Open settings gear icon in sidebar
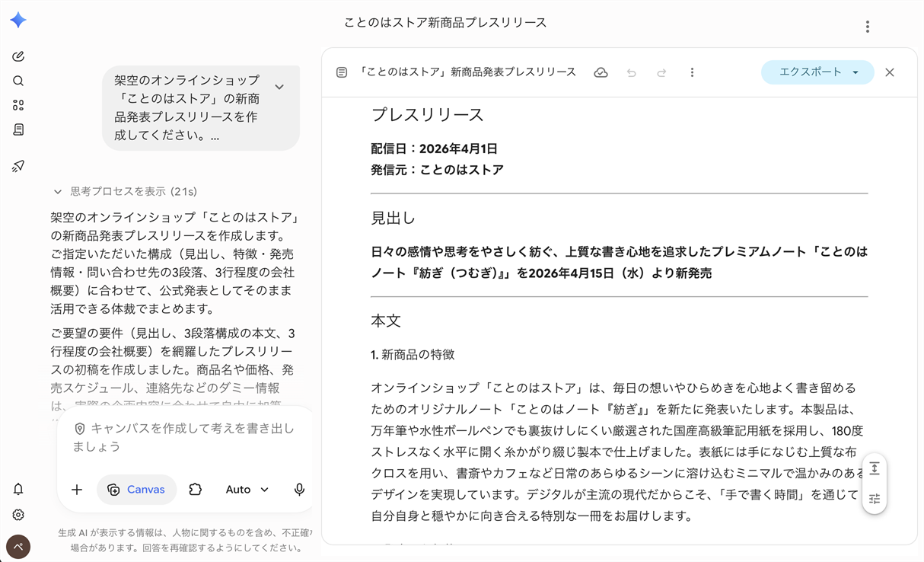This screenshot has width=924, height=562. 18,515
